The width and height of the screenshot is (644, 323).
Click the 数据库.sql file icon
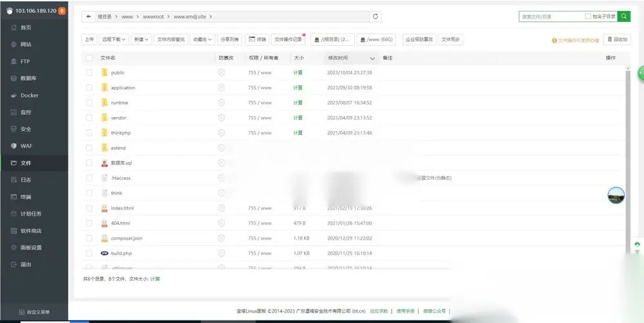[104, 163]
